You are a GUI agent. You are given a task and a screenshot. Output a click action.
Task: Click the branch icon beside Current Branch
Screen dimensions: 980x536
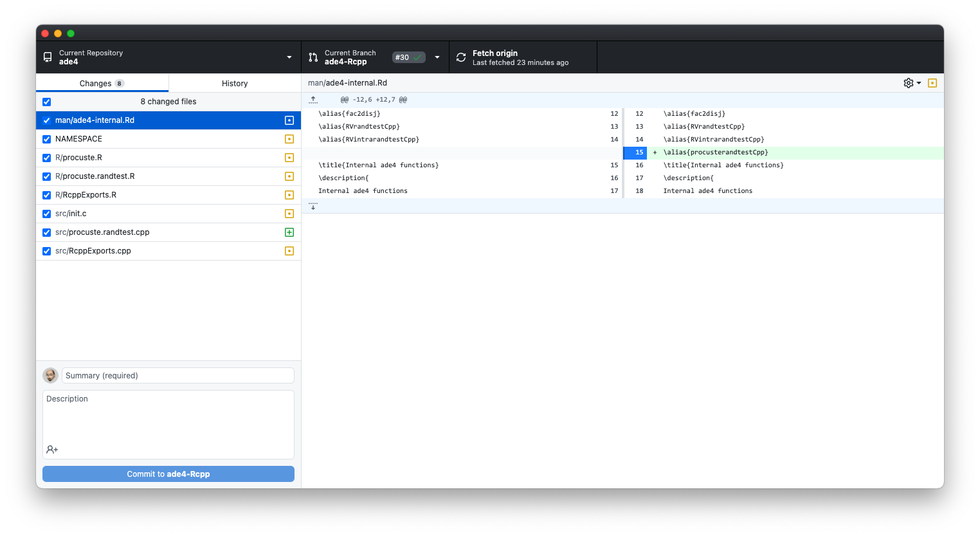(x=313, y=57)
